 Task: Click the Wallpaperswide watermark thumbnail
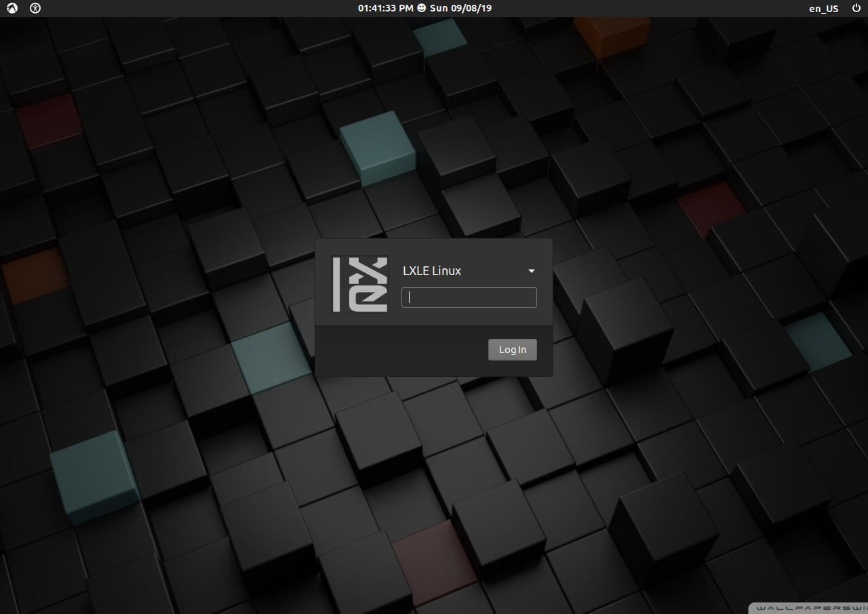[x=807, y=608]
